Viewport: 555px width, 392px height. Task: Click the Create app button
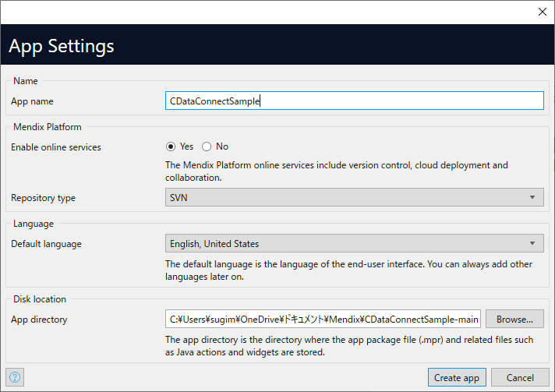(457, 378)
